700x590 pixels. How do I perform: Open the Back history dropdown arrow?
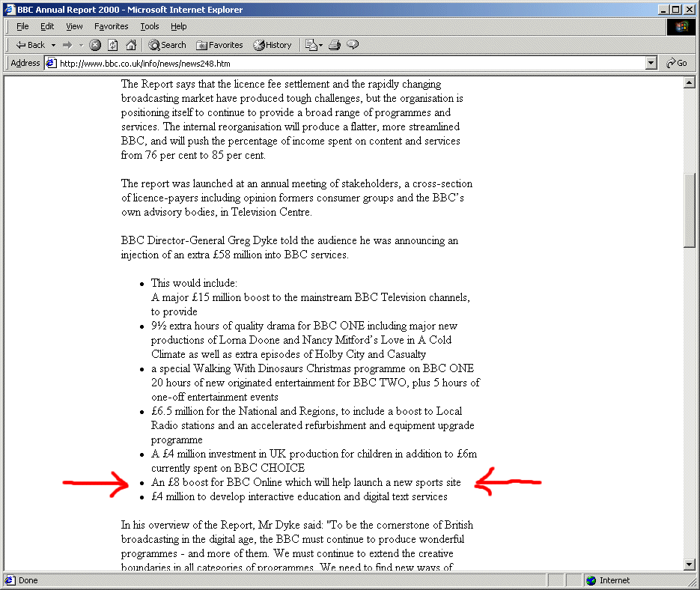[x=54, y=45]
